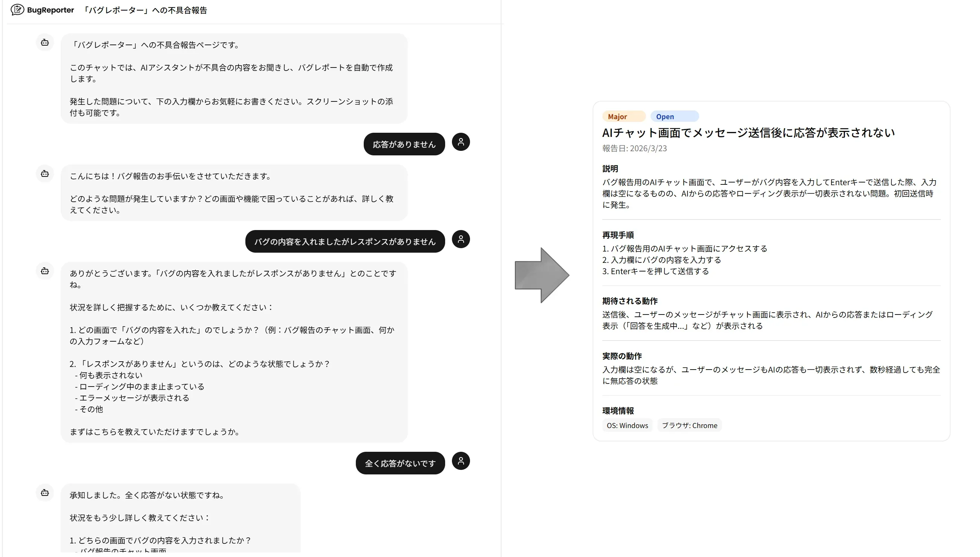The height and width of the screenshot is (557, 980).
Task: Click the BugReporter brand name
Action: click(x=50, y=10)
